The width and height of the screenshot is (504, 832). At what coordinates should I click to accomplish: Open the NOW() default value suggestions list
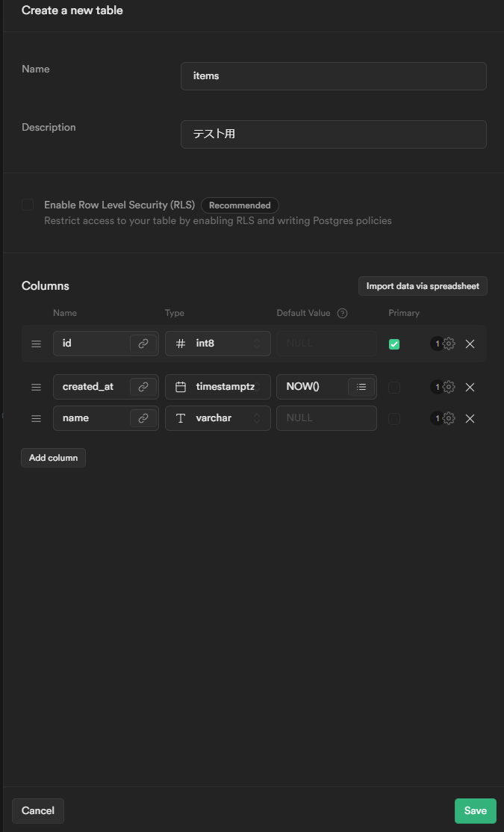(361, 387)
